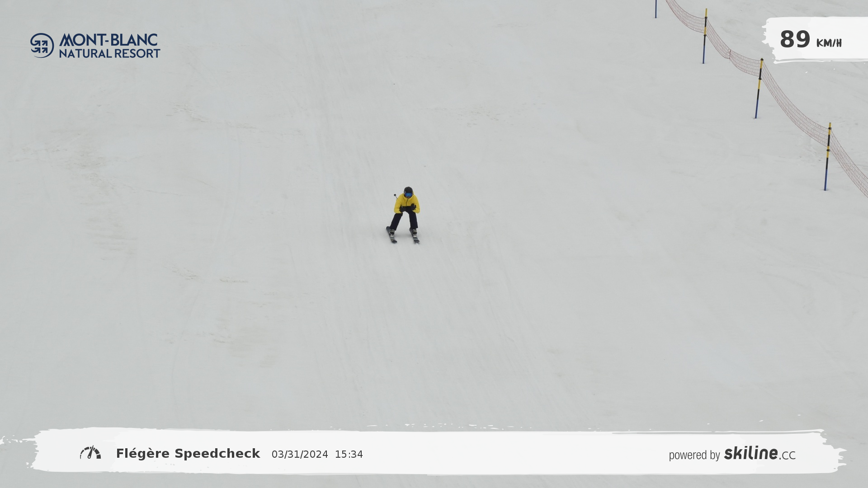Click the skiline.cc logo

tap(759, 453)
